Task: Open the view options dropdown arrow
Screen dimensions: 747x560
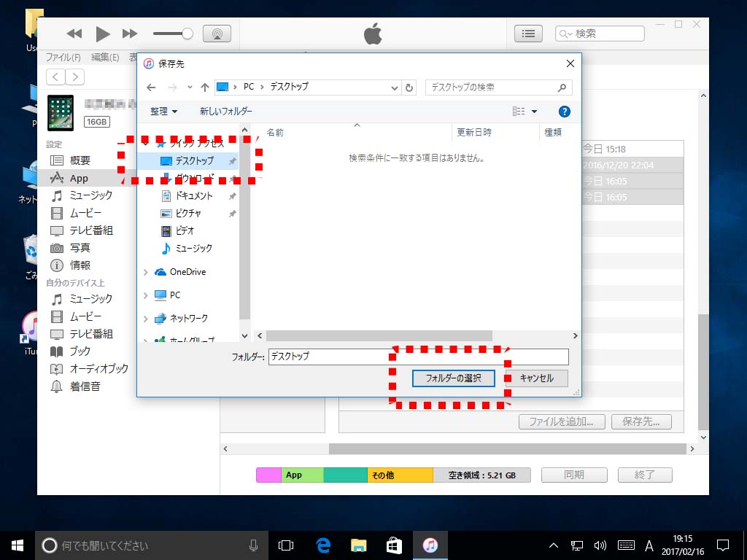Action: [534, 112]
